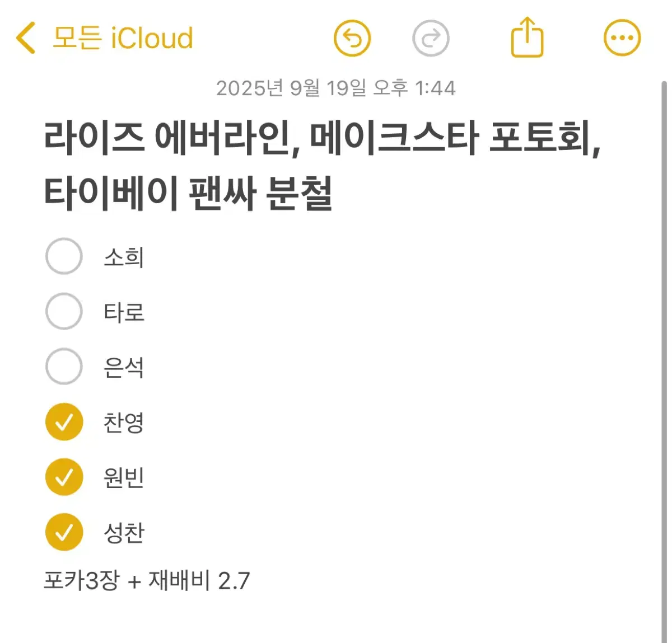Click the second title line 타이베이 팬싸 분철
This screenshot has height=643, width=672.
click(x=188, y=193)
